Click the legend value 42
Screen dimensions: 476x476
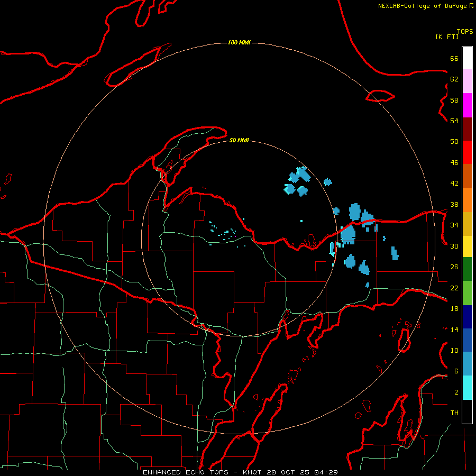tap(454, 184)
